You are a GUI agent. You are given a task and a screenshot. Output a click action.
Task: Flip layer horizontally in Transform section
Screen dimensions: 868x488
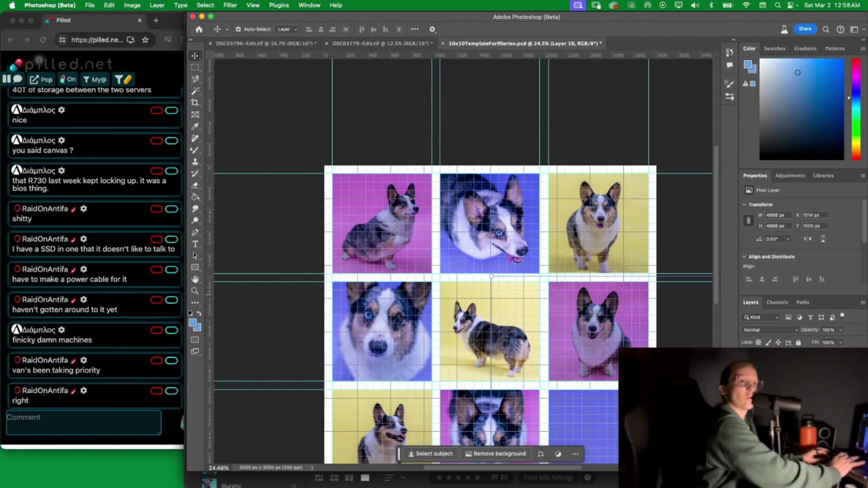(808, 239)
